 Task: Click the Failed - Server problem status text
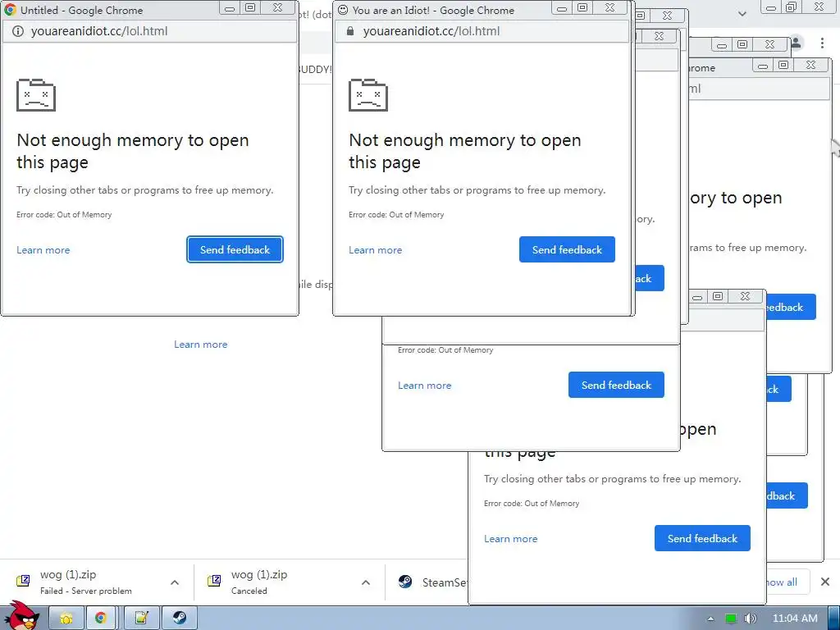(85, 591)
